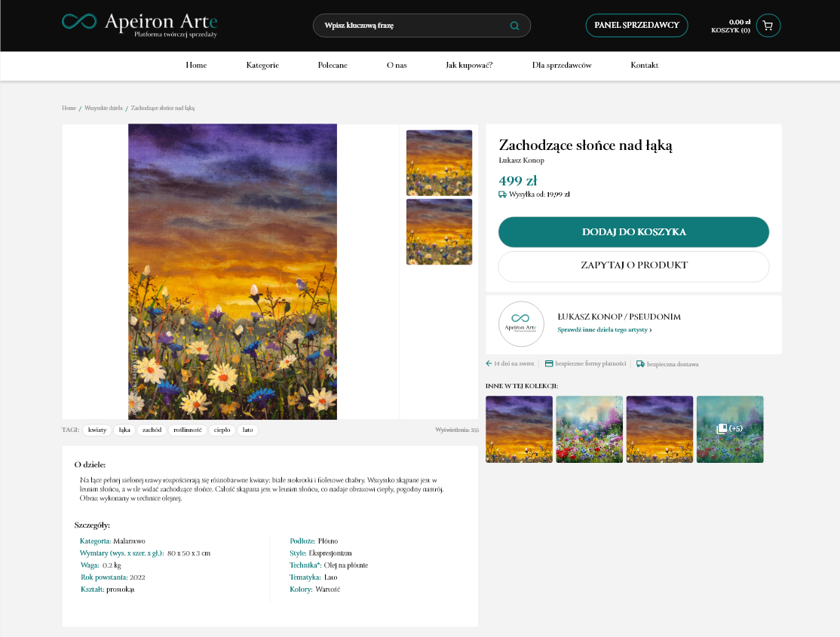Click the main painting image
This screenshot has height=637, width=840.
(232, 271)
